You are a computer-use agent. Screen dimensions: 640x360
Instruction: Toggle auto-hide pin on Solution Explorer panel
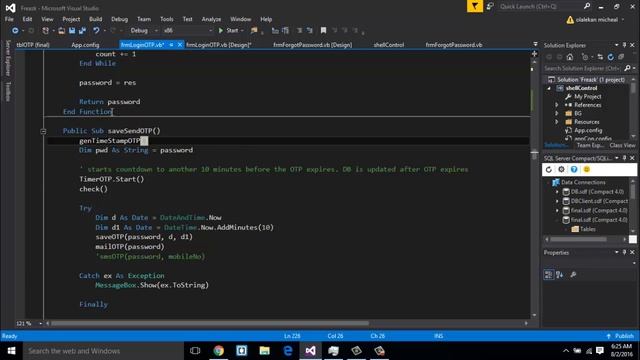[624, 45]
